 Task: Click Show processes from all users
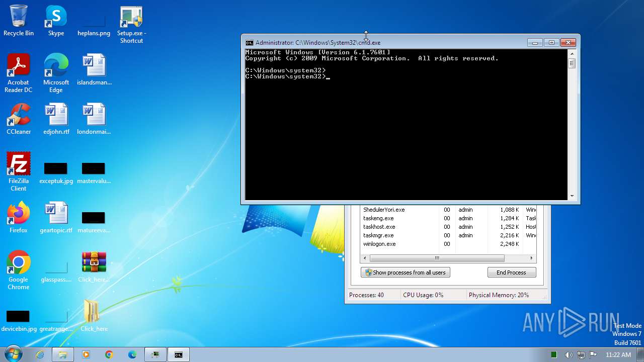click(x=406, y=273)
